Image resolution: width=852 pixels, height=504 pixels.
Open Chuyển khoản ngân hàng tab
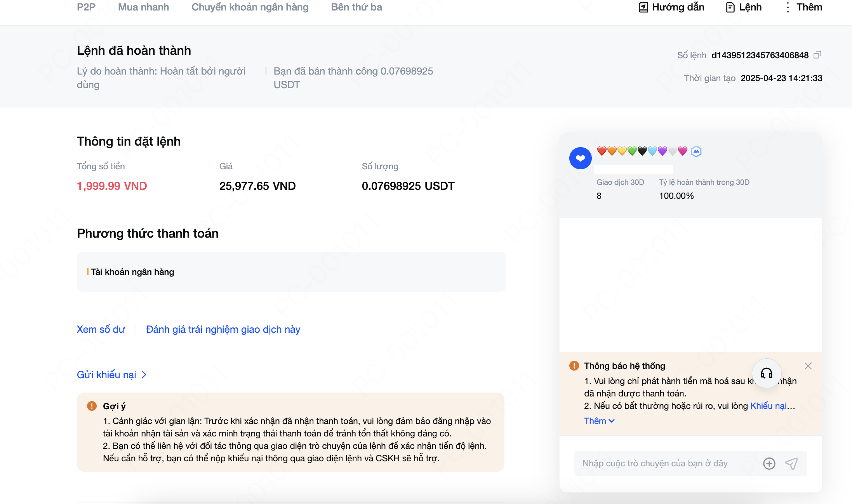[250, 7]
